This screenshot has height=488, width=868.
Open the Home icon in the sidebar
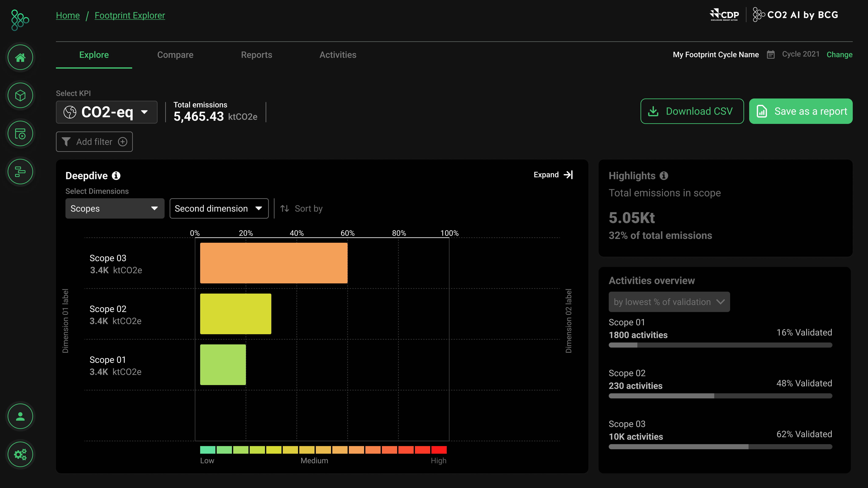click(x=20, y=57)
